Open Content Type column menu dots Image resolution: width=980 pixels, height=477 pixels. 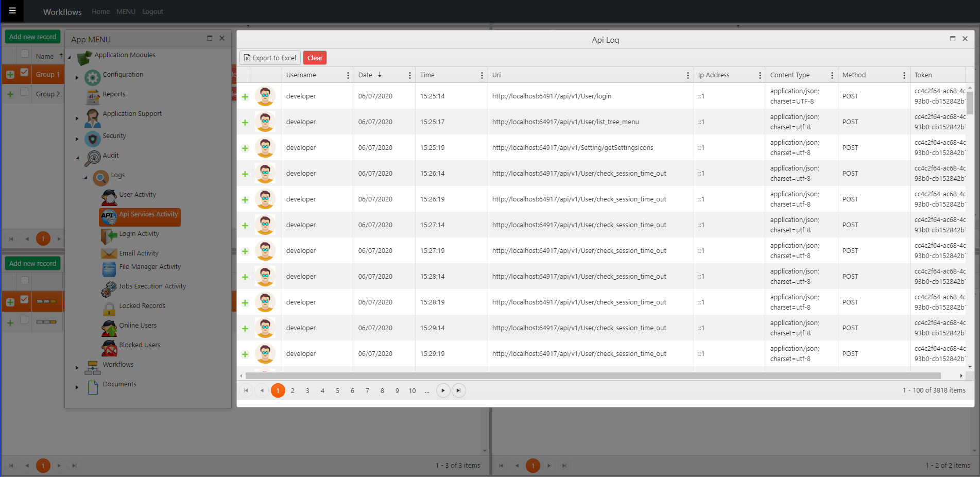832,75
